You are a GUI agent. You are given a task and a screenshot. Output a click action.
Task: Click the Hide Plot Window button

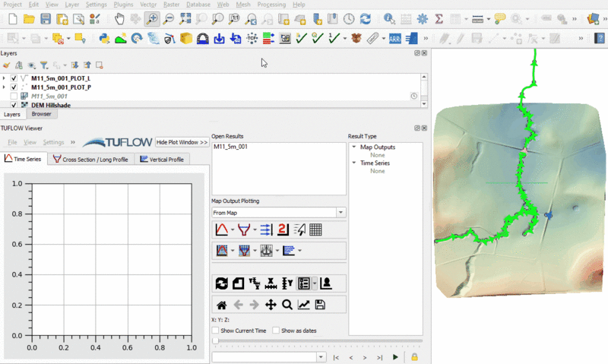click(x=182, y=142)
